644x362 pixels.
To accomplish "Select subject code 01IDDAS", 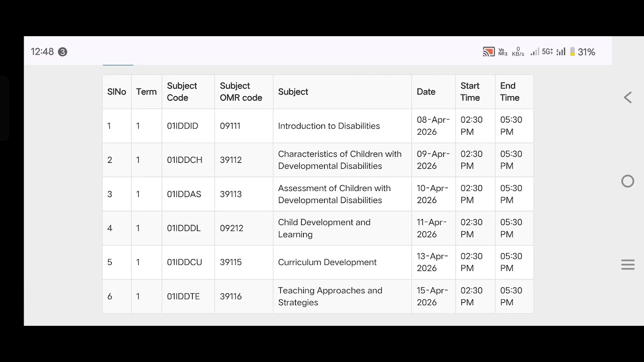I will [x=184, y=194].
